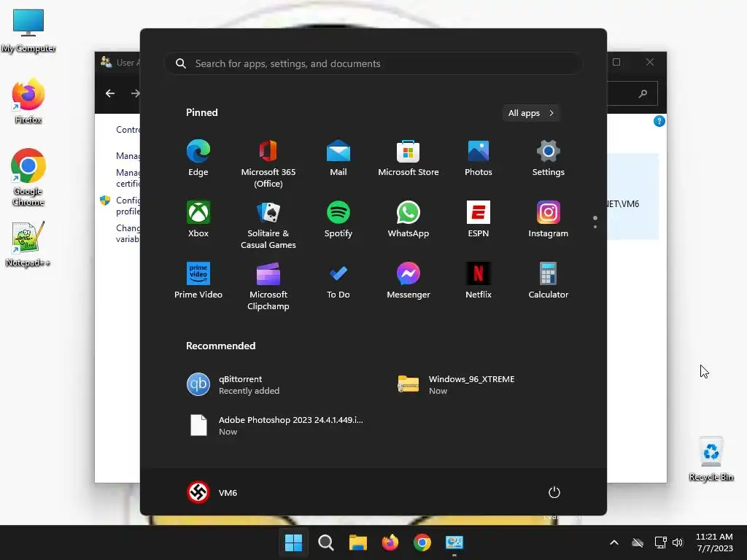Show hidden tray icons chevron
Image resolution: width=747 pixels, height=560 pixels.
click(x=614, y=542)
